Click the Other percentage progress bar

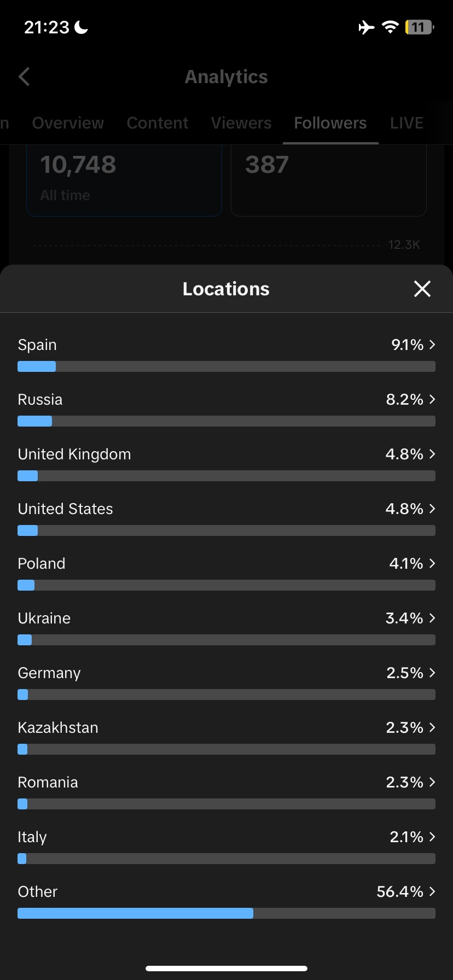[226, 913]
